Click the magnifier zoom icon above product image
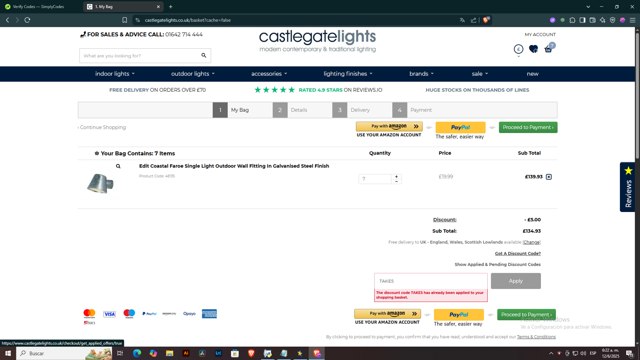This screenshot has height=360, width=640. click(118, 166)
